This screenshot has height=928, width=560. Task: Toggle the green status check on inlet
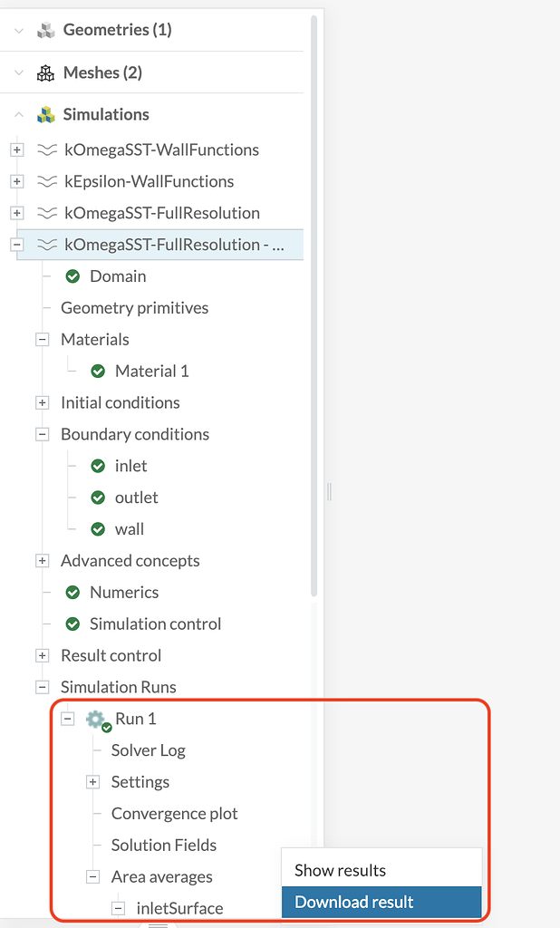98,465
